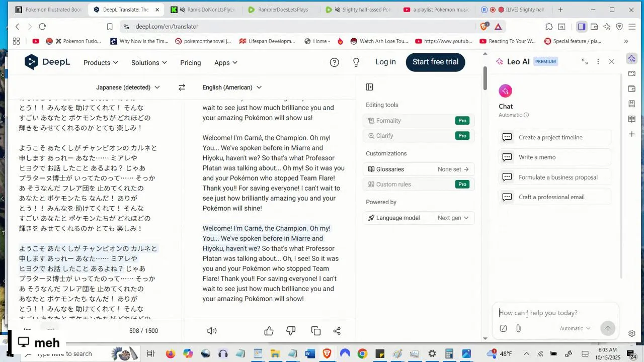644x362 pixels.
Task: Show hidden system tray icons
Action: (x=526, y=354)
